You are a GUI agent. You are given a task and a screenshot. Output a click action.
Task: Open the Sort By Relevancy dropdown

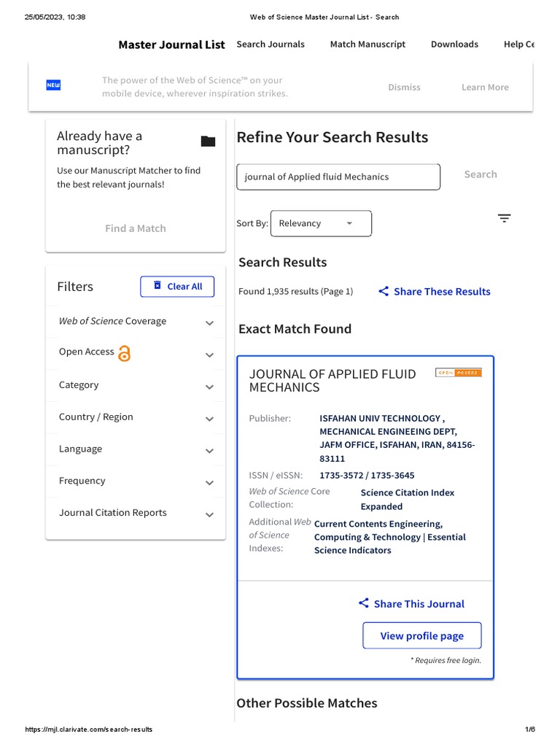coord(321,223)
